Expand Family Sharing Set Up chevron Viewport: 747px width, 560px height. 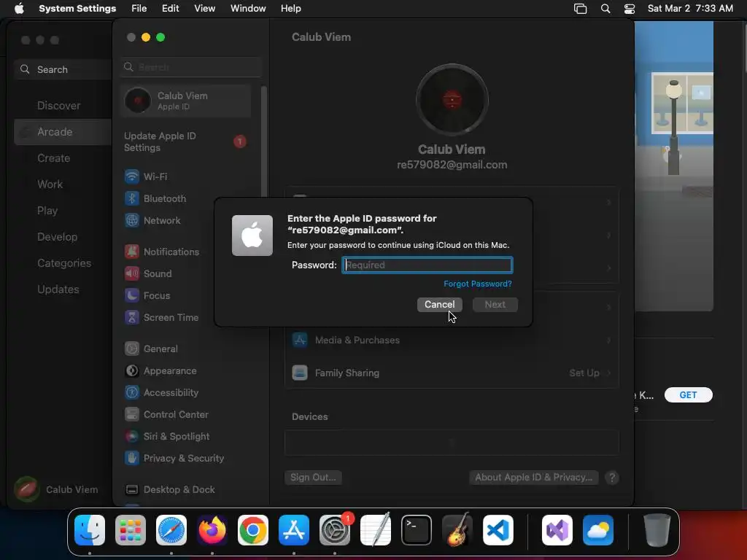click(x=609, y=373)
